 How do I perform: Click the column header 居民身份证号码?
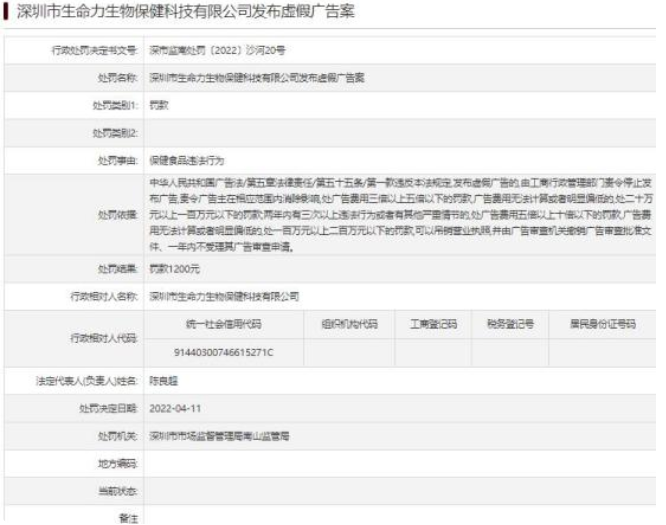[x=603, y=325]
